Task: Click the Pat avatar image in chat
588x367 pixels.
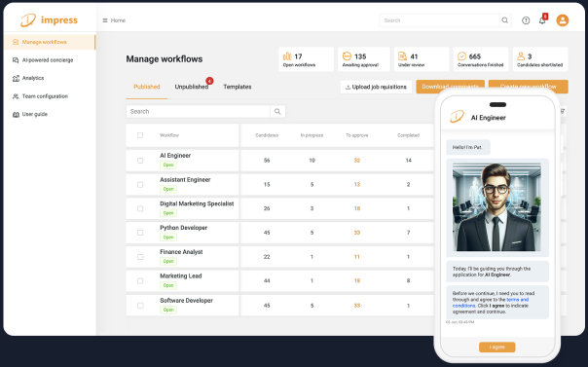Action: [x=496, y=207]
